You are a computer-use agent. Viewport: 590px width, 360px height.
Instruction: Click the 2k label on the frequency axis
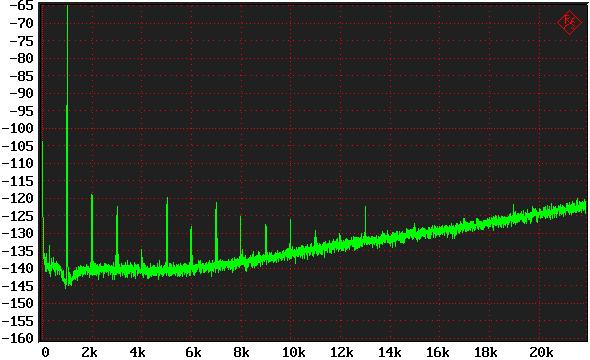point(89,352)
